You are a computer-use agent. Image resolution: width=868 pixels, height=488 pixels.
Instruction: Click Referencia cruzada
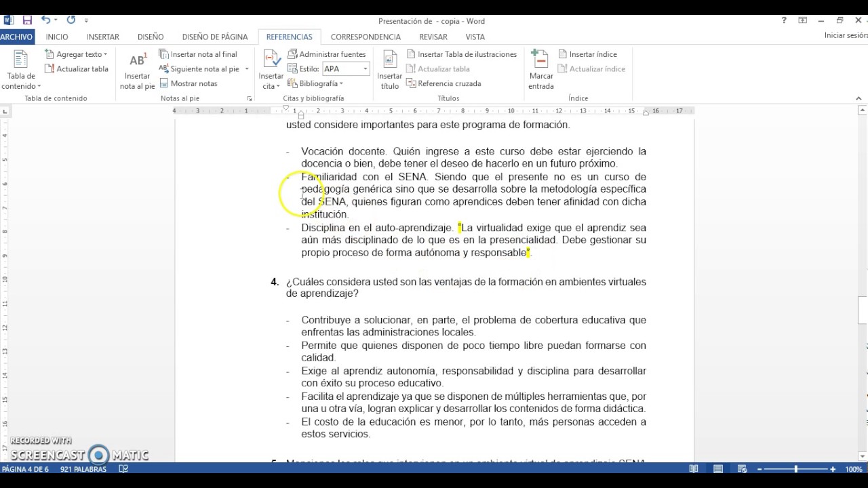(443, 83)
